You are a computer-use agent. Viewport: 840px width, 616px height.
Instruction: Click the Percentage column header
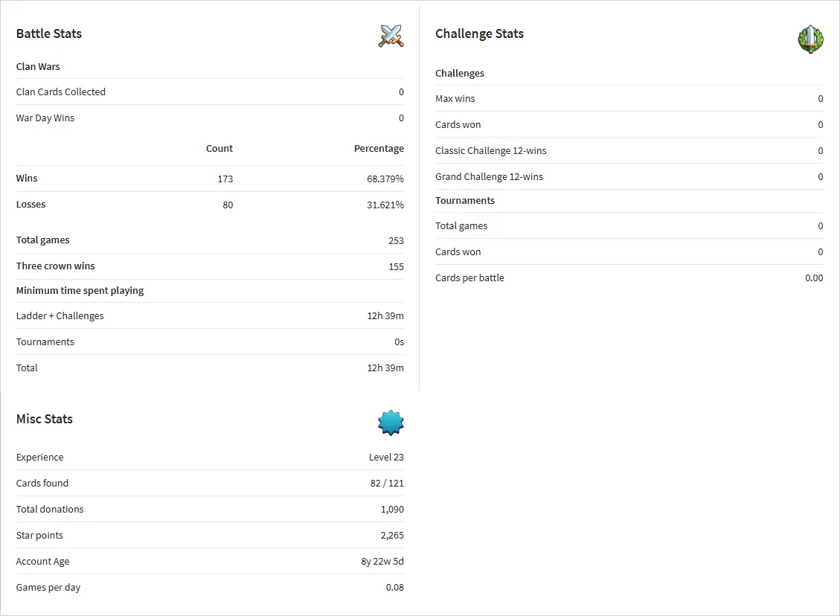pyautogui.click(x=379, y=148)
